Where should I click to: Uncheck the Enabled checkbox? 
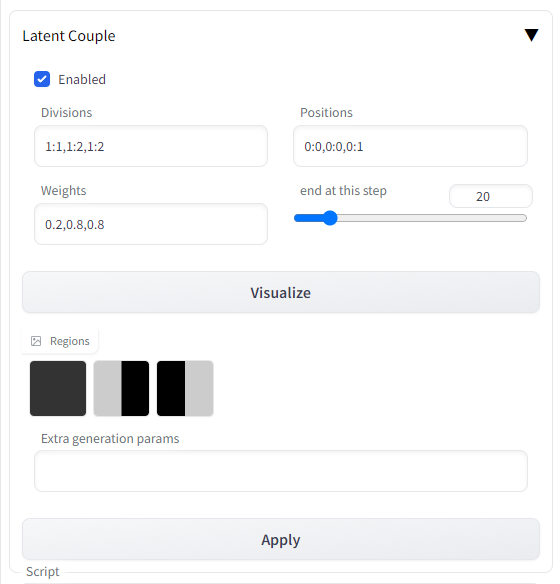(x=42, y=79)
